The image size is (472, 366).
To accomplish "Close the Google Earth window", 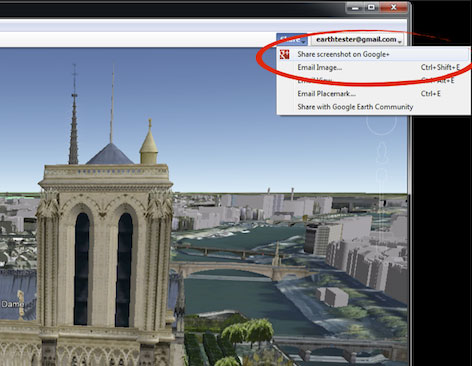I will click(393, 7).
